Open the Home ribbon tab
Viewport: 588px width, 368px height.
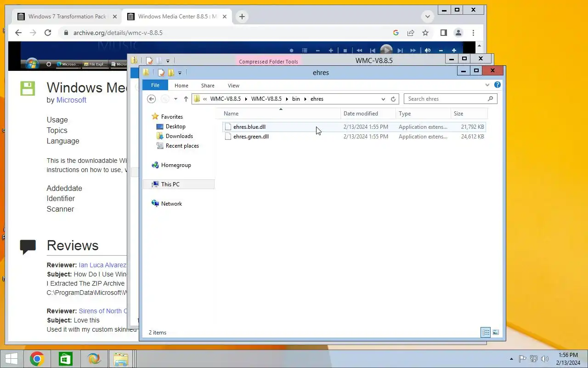pos(181,86)
